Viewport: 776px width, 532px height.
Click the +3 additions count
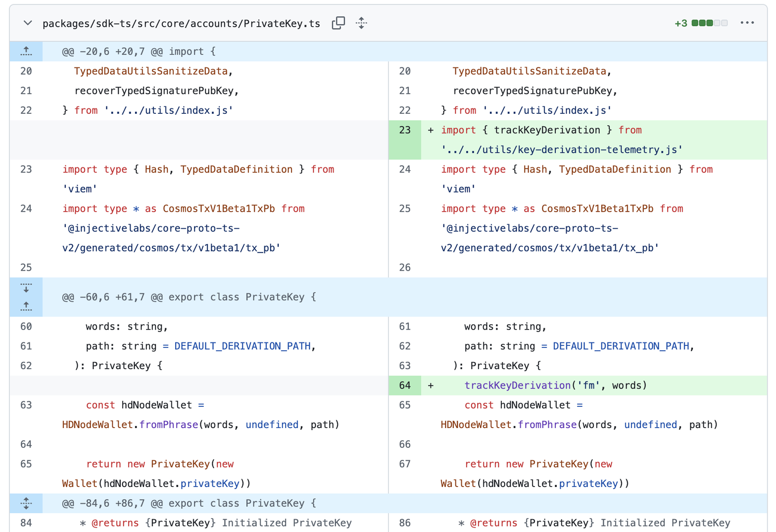[x=681, y=23]
